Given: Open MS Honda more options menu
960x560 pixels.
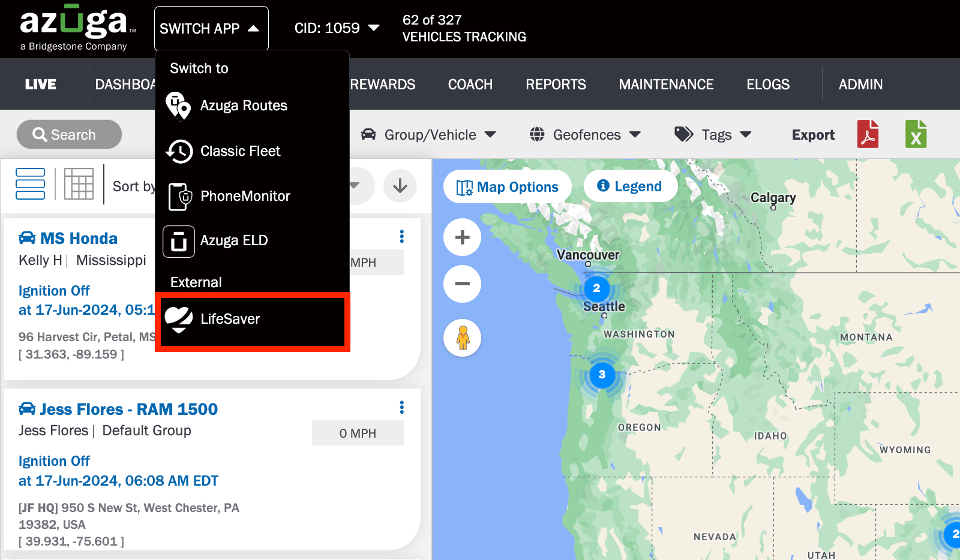Looking at the screenshot, I should tap(401, 237).
